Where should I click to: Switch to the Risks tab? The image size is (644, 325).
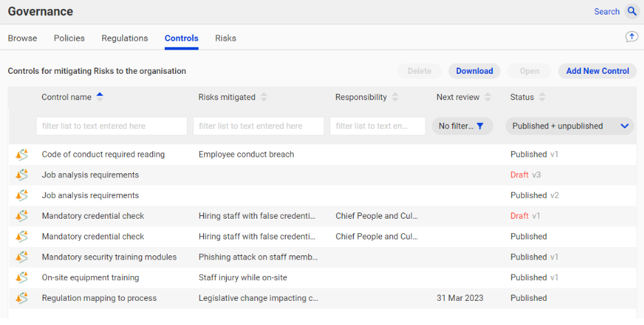point(225,38)
